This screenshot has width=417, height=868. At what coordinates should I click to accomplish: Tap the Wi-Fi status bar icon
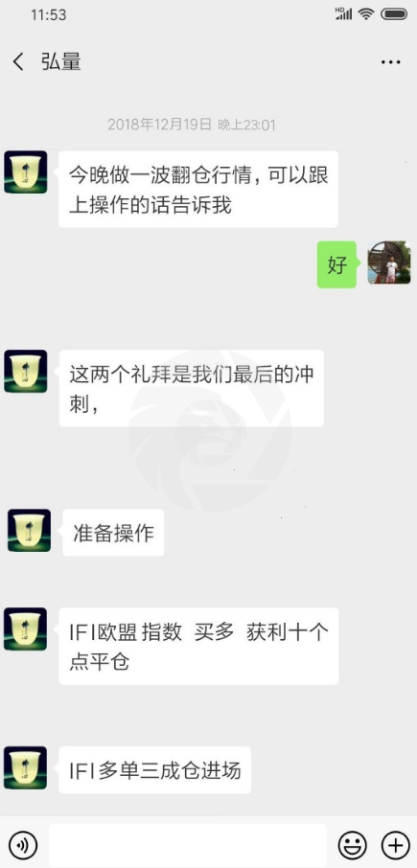(x=366, y=13)
